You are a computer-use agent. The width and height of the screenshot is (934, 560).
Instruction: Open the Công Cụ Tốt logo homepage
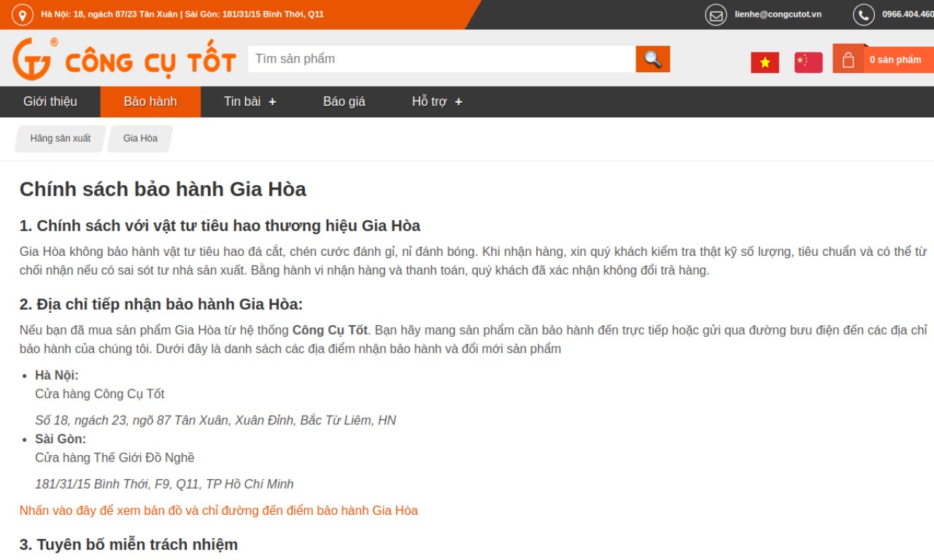coord(124,59)
